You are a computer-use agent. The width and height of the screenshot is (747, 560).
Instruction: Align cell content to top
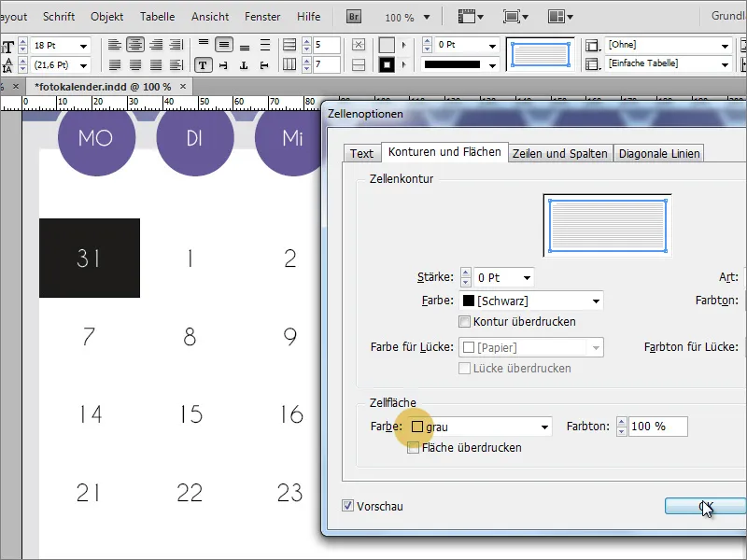(204, 44)
